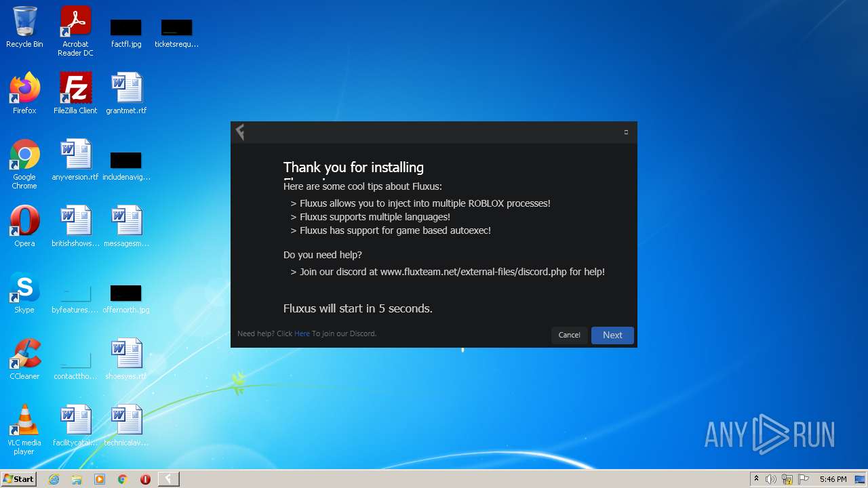The image size is (868, 488).
Task: Open Action Center flag tray icon
Action: (x=804, y=479)
